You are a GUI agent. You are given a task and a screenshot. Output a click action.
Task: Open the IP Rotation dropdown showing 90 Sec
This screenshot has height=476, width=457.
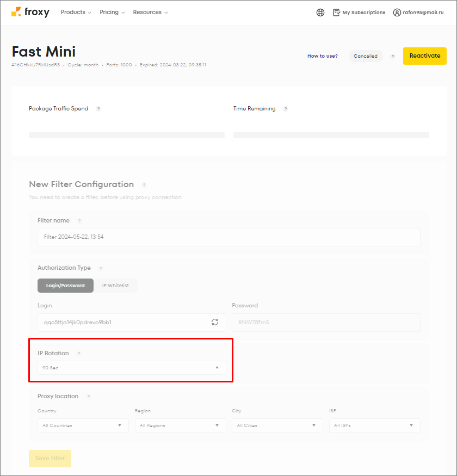131,368
